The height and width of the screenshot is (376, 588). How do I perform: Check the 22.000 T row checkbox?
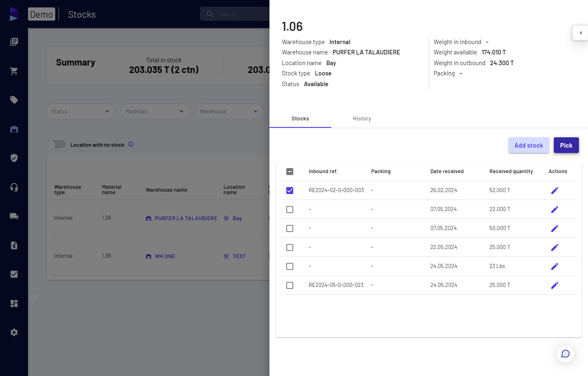[290, 209]
